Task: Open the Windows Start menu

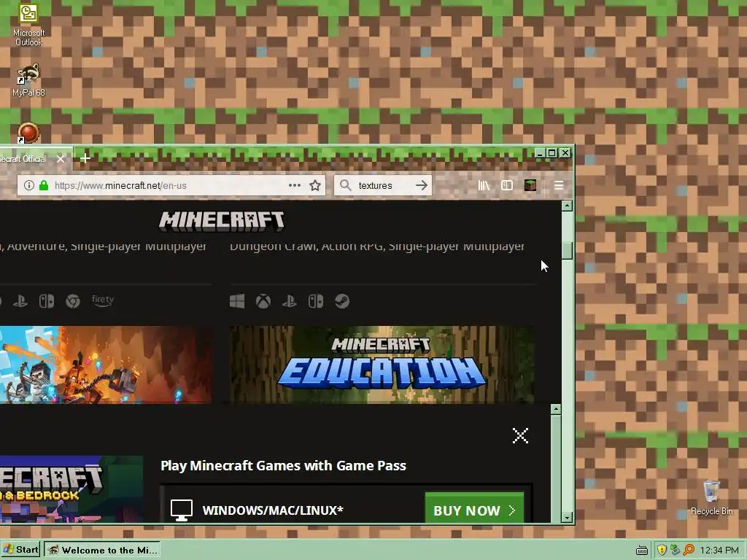Action: (21, 550)
